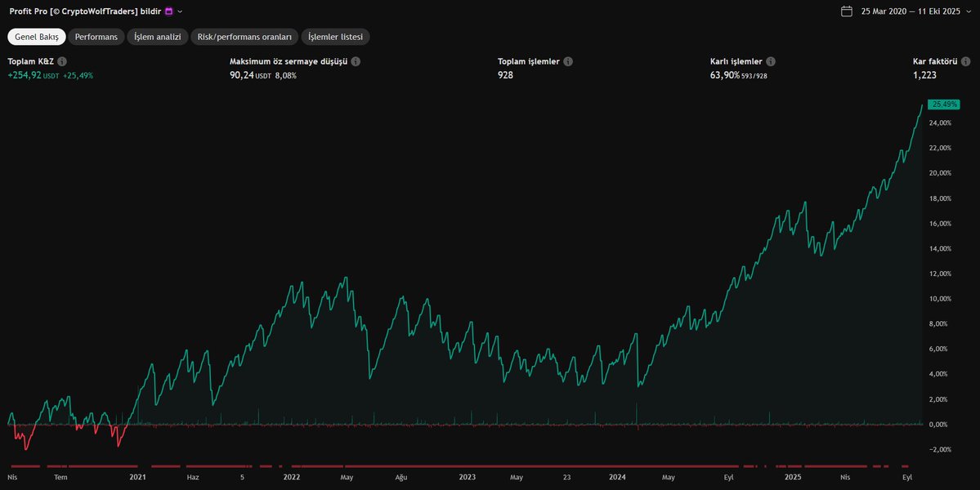Viewport: 980px width, 490px height.
Task: Show info for Kar faktörü
Action: [965, 62]
